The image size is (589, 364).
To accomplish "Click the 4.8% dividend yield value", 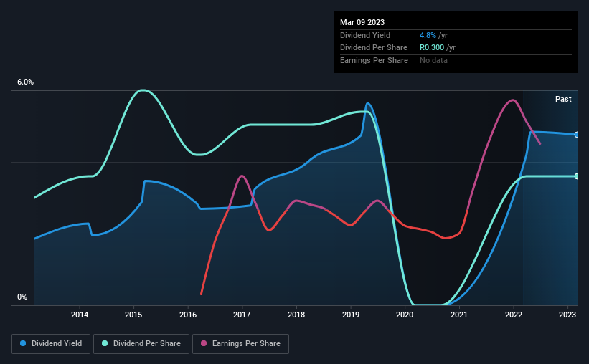I will click(x=428, y=35).
